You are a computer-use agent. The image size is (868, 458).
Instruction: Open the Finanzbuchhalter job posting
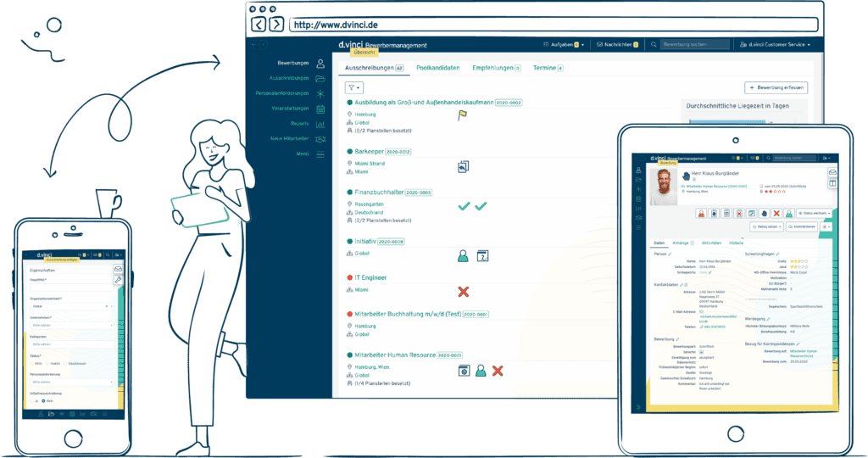[x=379, y=193]
